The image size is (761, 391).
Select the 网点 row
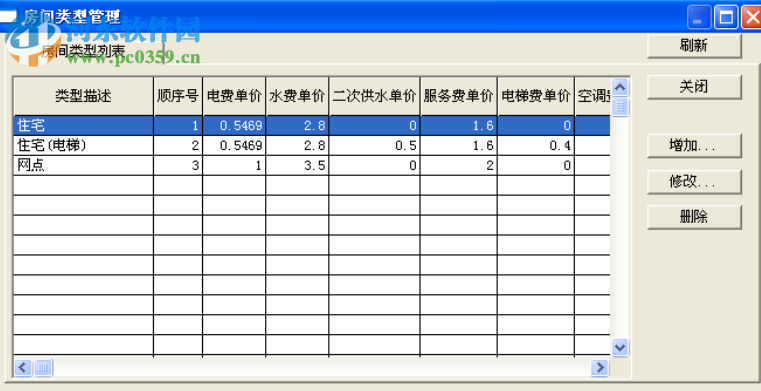(312, 165)
